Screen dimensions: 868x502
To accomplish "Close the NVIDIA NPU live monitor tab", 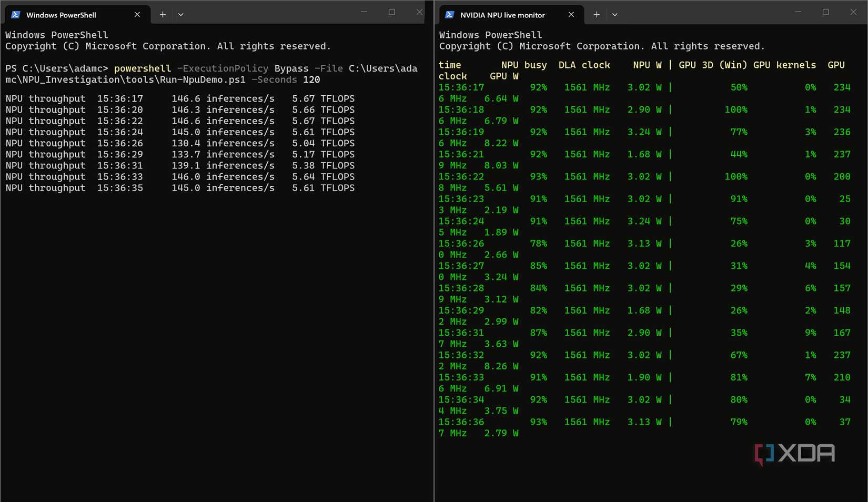I will (x=571, y=15).
